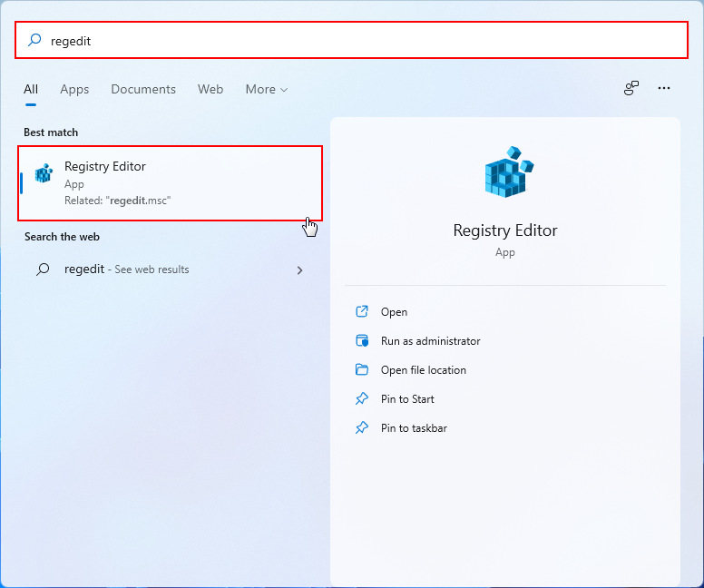Click large Registry Editor icon in preview
704x588 pixels.
tap(509, 171)
